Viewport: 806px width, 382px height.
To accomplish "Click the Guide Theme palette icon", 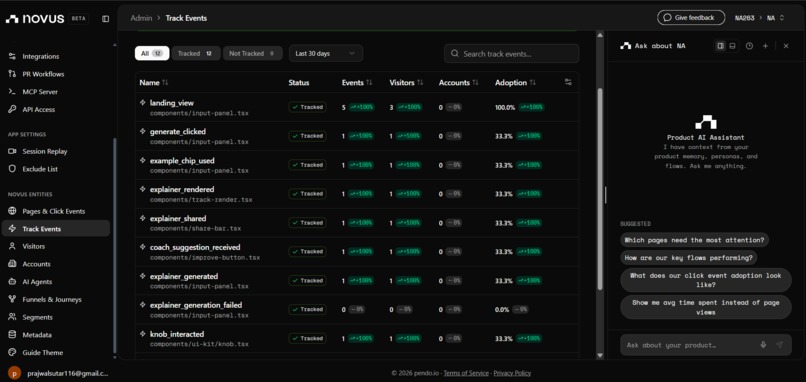I will [12, 353].
